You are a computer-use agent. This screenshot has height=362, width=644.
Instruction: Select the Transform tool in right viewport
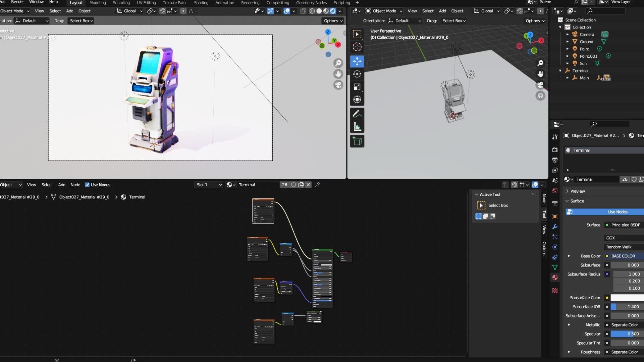(357, 100)
